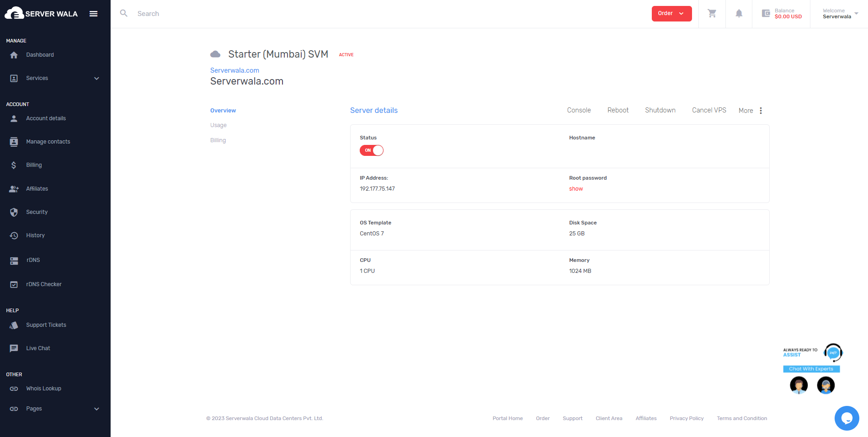Open Client Area footer link
The image size is (868, 437).
609,418
